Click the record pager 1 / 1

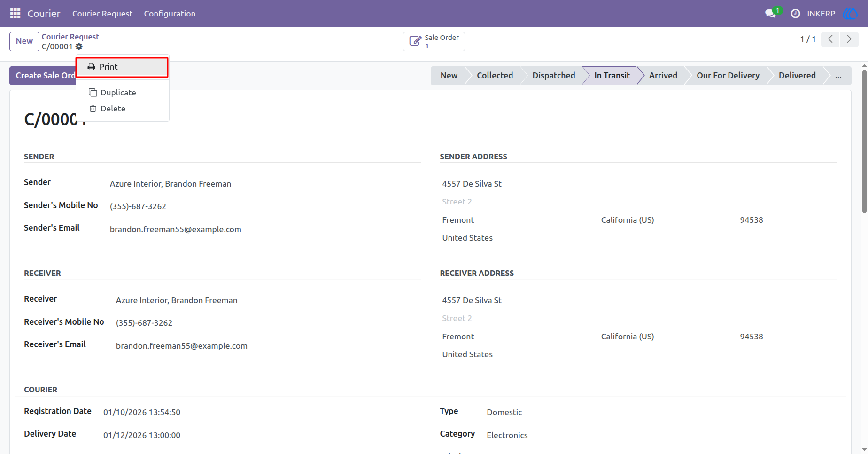point(808,39)
